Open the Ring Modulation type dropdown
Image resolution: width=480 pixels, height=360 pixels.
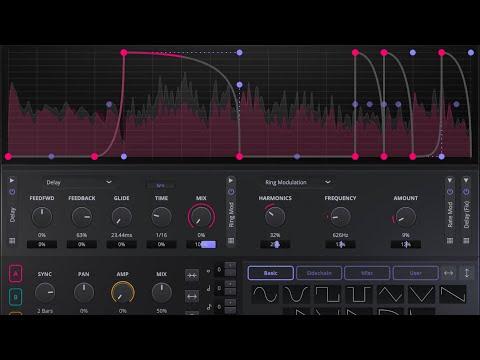[x=297, y=182]
